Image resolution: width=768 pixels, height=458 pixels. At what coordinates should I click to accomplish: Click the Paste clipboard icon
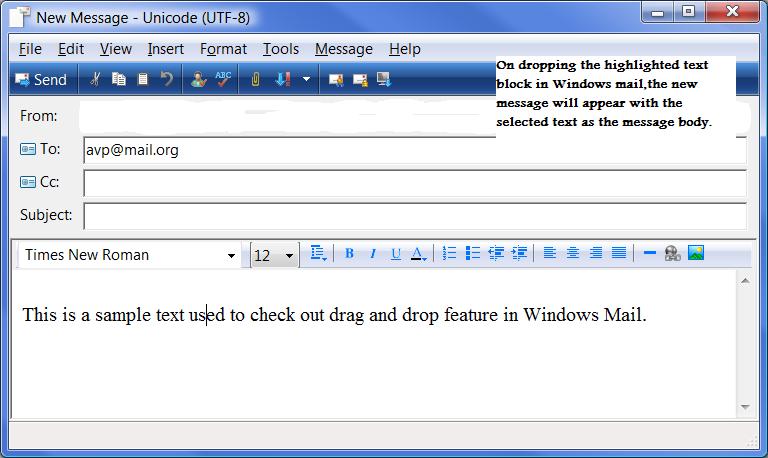[143, 79]
